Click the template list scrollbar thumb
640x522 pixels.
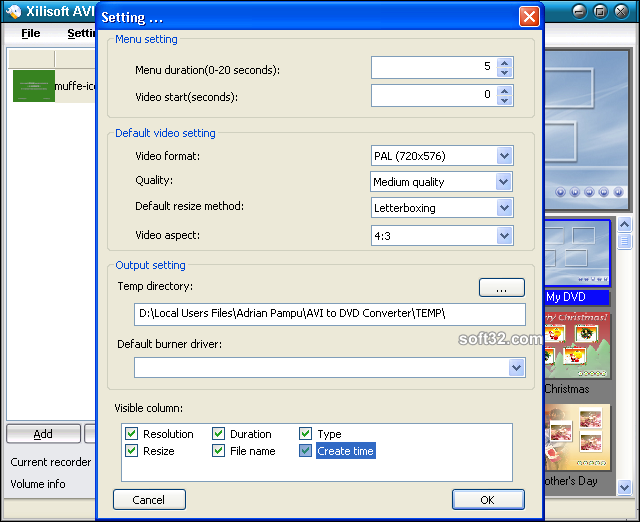tap(624, 241)
